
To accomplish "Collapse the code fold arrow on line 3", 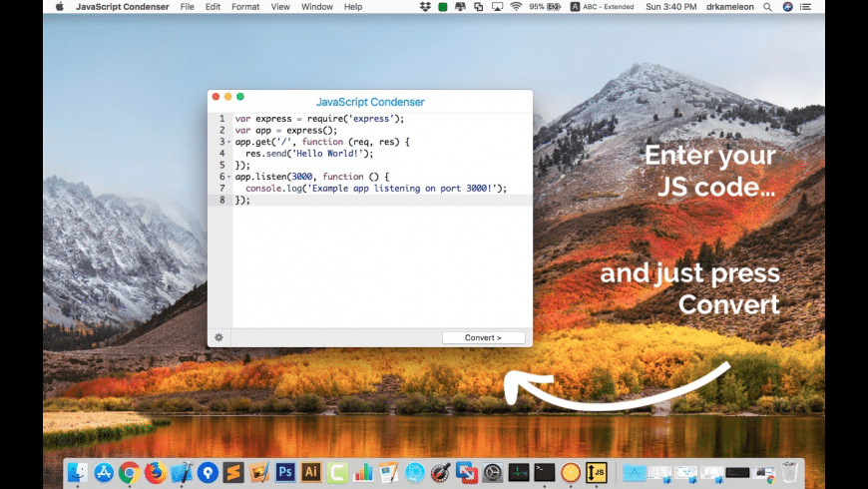I will coord(229,143).
